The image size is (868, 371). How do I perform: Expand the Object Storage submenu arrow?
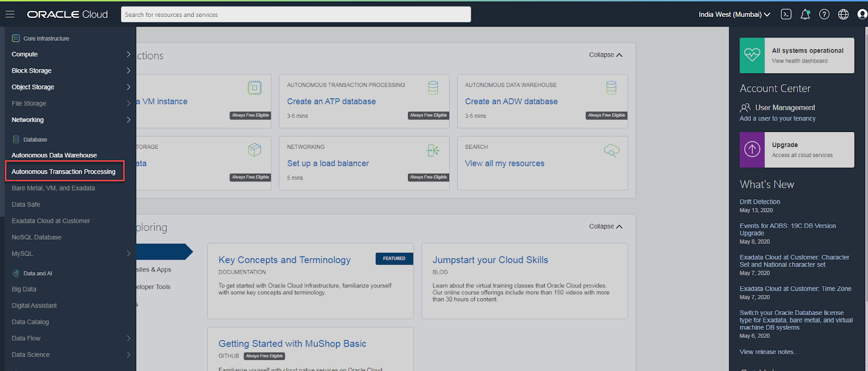click(129, 87)
